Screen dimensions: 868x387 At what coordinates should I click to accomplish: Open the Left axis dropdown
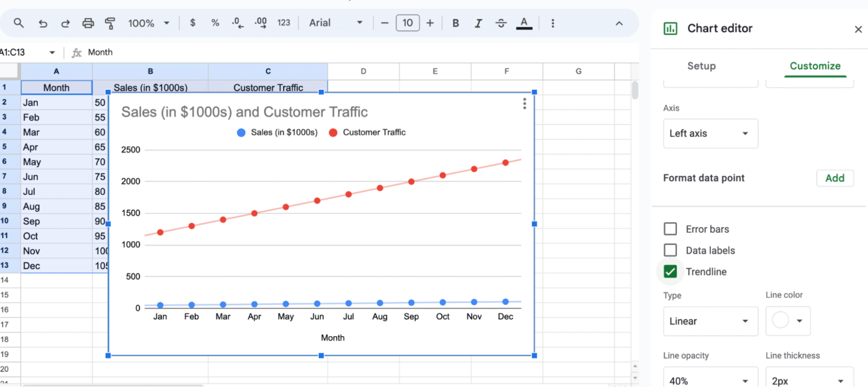click(x=710, y=133)
